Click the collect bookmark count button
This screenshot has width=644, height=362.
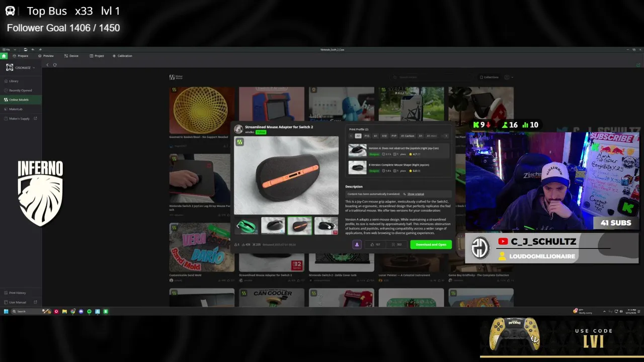pos(396,244)
